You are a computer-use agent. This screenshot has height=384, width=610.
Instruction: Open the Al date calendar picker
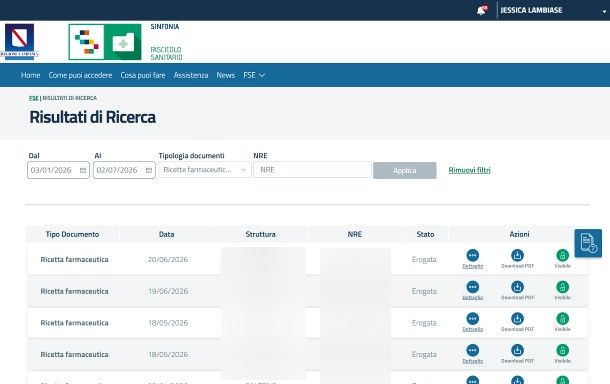149,170
